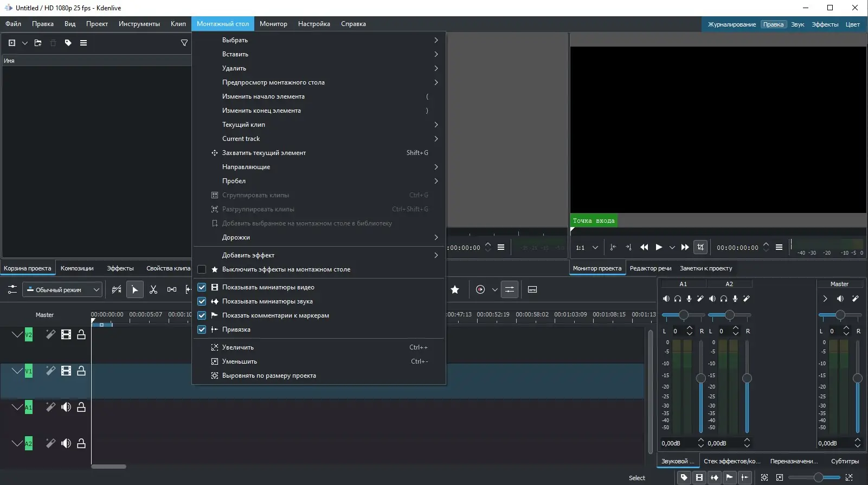Uncheck the 'Привязка' snapping checkbox
This screenshot has height=485, width=868.
(202, 329)
